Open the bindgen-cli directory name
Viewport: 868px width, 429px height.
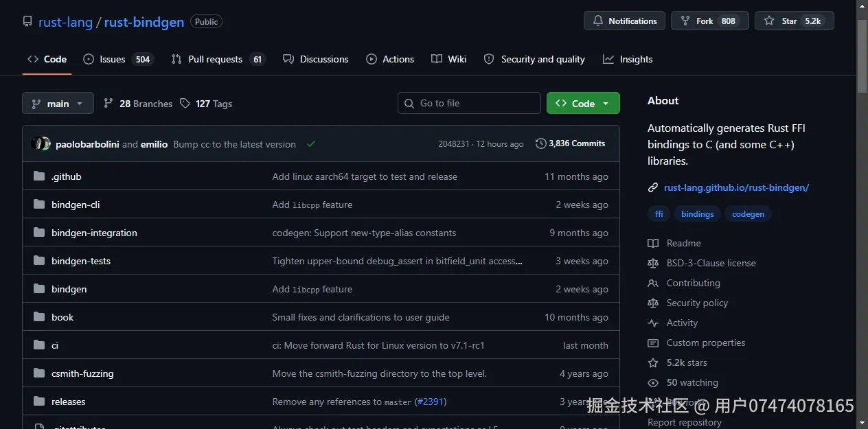tap(76, 205)
